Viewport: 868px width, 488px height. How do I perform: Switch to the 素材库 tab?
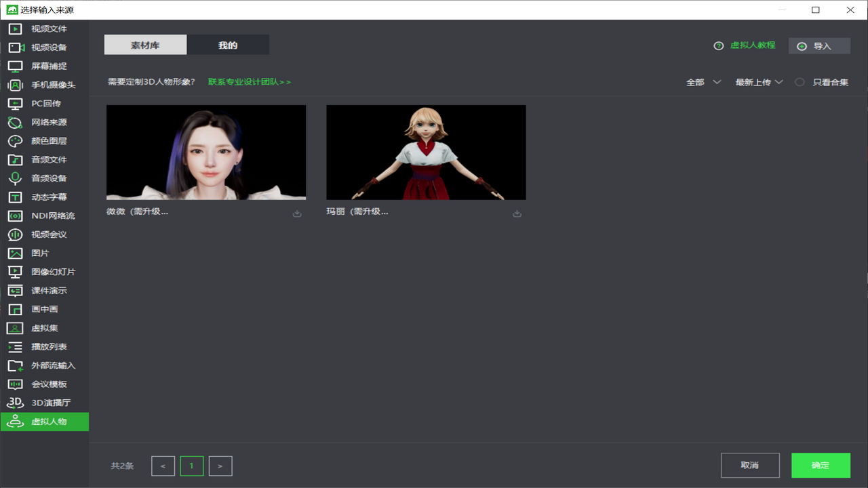[145, 45]
